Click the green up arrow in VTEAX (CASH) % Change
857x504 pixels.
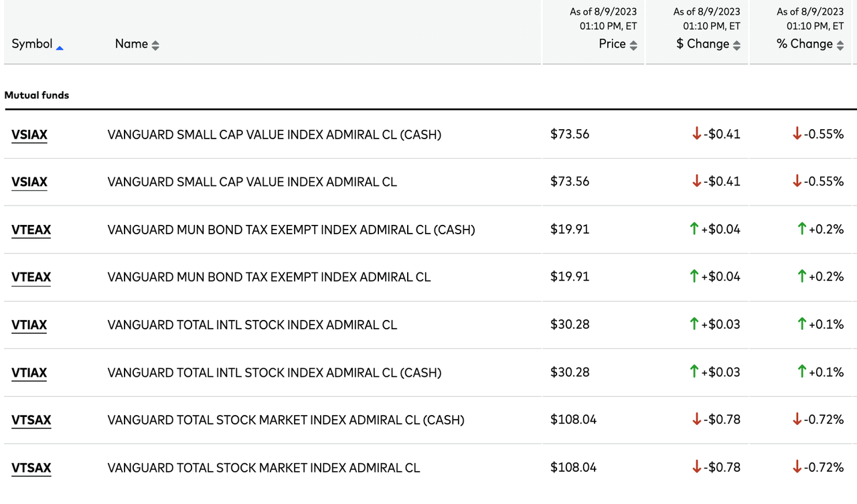(801, 229)
